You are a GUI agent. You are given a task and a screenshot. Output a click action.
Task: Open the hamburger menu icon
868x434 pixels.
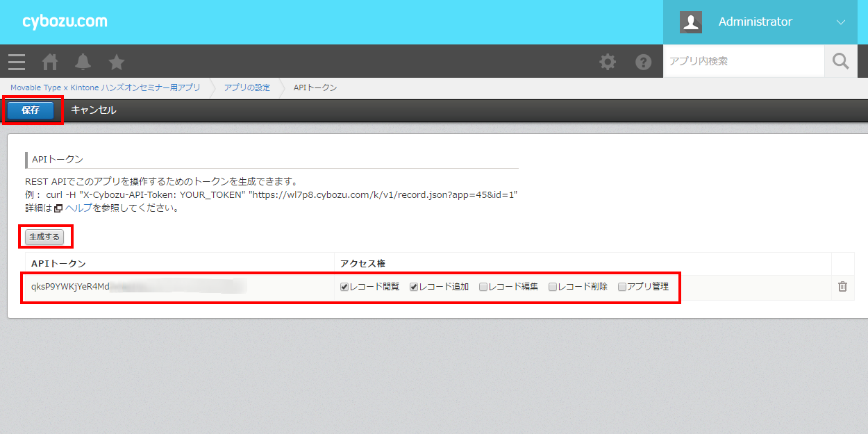click(x=17, y=62)
